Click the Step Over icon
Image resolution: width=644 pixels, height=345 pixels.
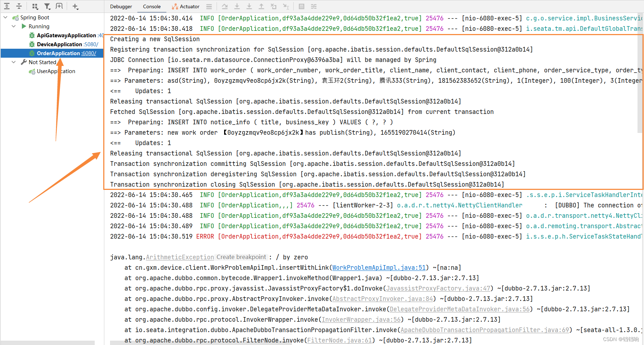pyautogui.click(x=224, y=6)
